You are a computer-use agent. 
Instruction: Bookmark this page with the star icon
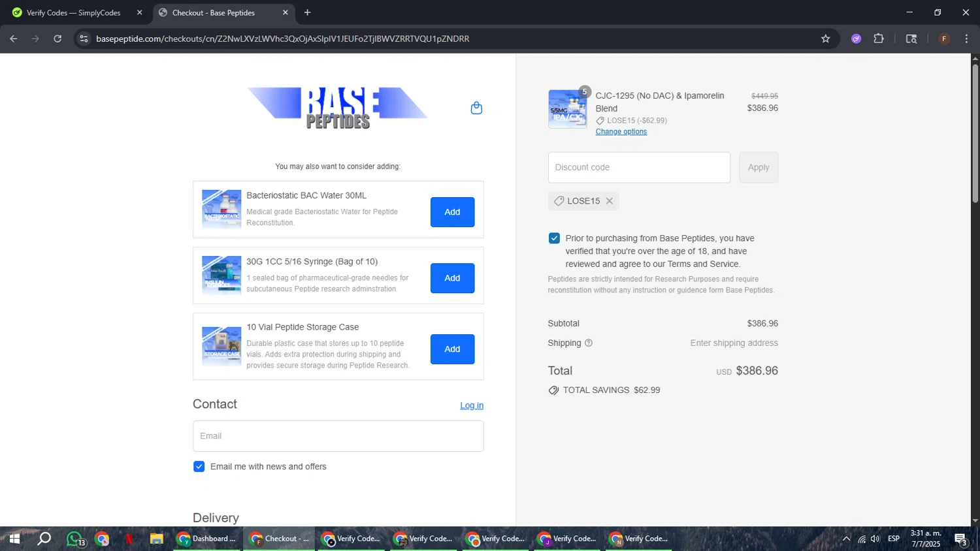point(826,39)
